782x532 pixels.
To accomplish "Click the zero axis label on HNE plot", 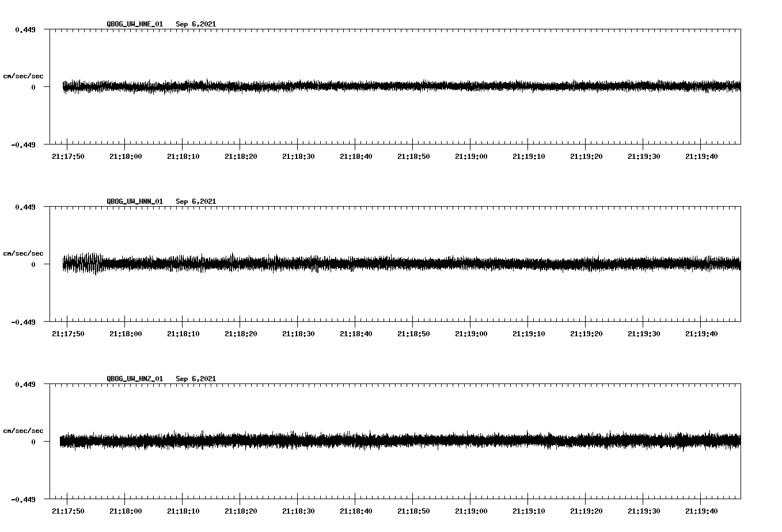I will [x=33, y=87].
